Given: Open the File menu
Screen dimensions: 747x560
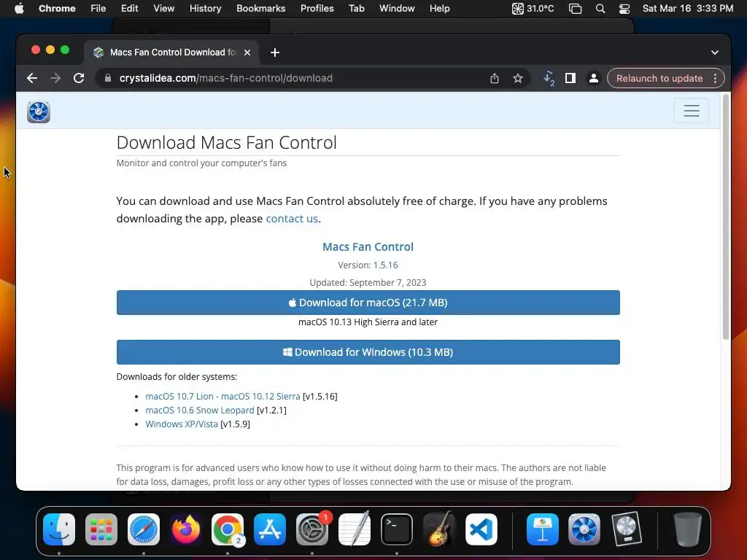Looking at the screenshot, I should [x=98, y=9].
